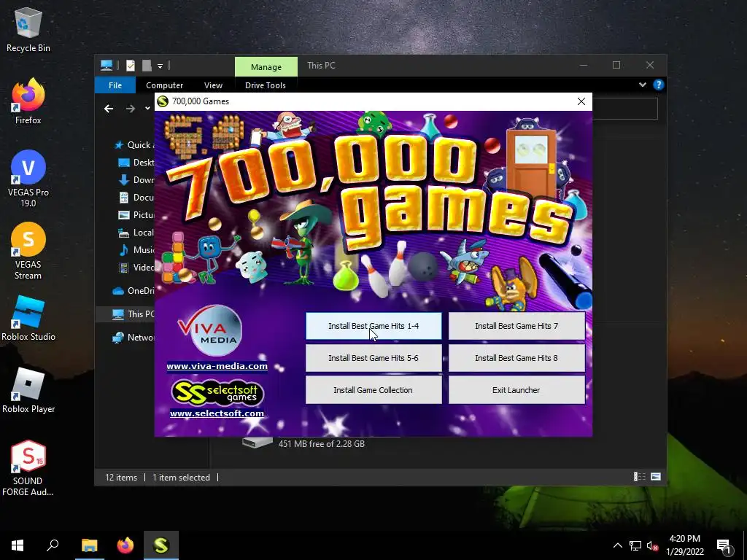Open the www.selectsoft.com link
Image resolution: width=747 pixels, height=560 pixels.
(217, 413)
